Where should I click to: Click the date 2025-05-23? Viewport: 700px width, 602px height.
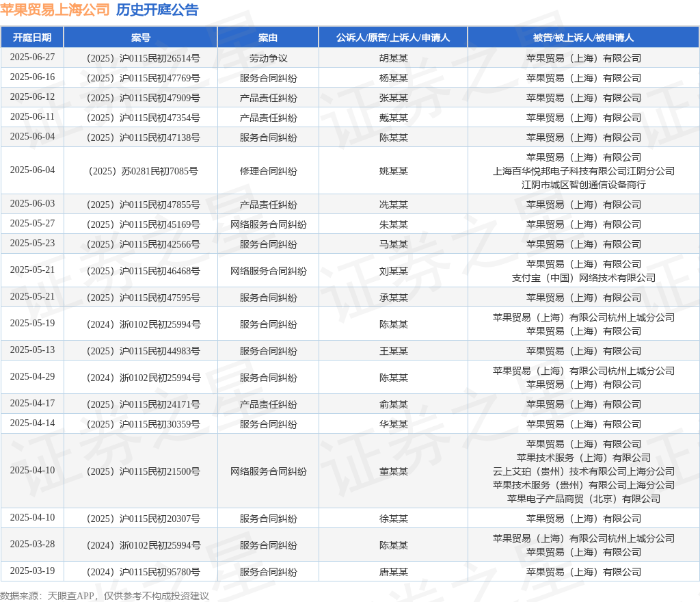click(32, 244)
